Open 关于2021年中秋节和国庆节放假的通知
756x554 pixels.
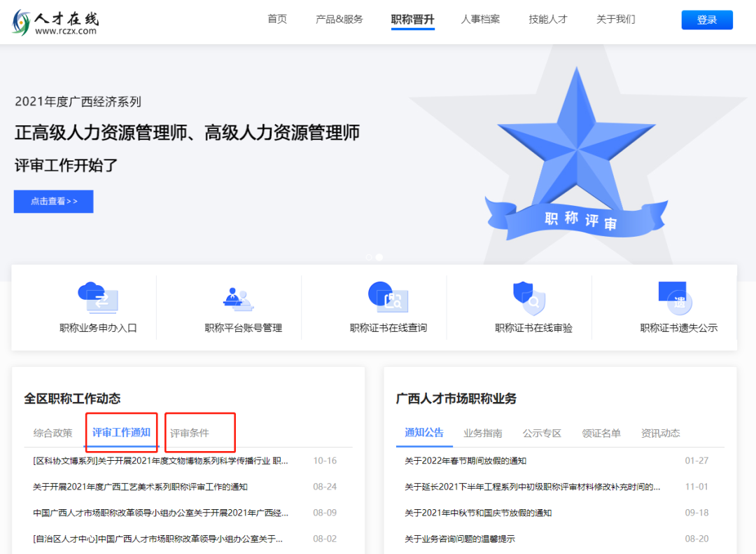[478, 513]
